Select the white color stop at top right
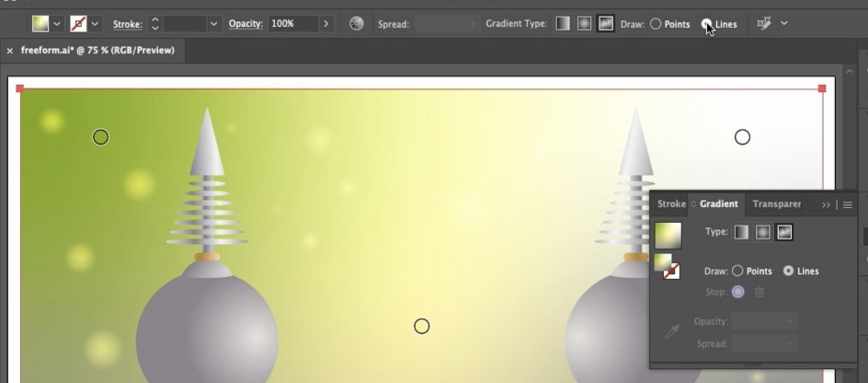868x383 pixels. (742, 137)
